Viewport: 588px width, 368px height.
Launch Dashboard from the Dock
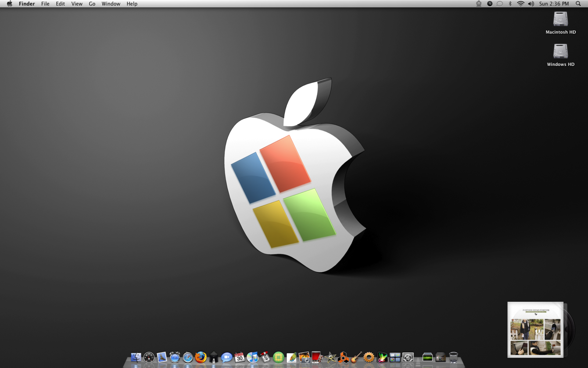(x=149, y=357)
